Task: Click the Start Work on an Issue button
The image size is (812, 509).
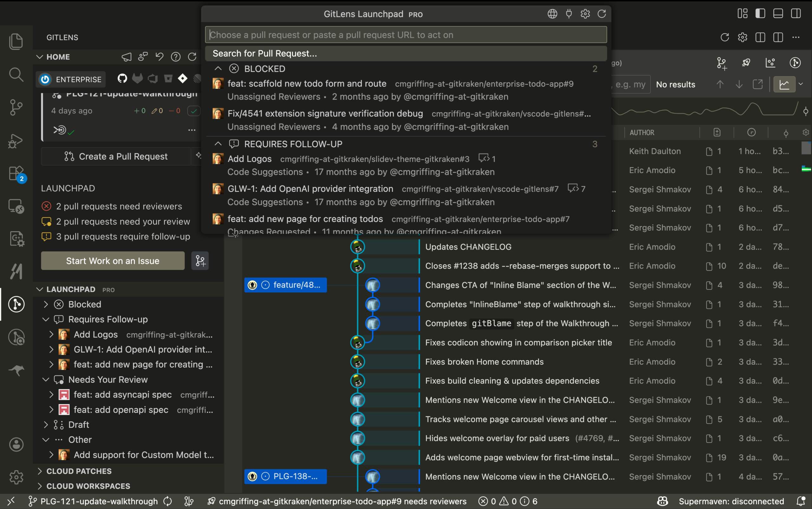Action: click(112, 261)
